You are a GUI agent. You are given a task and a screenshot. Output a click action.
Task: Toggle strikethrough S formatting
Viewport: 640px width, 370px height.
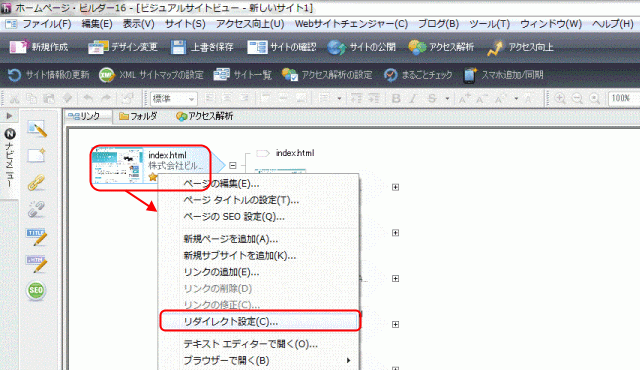pyautogui.click(x=432, y=99)
